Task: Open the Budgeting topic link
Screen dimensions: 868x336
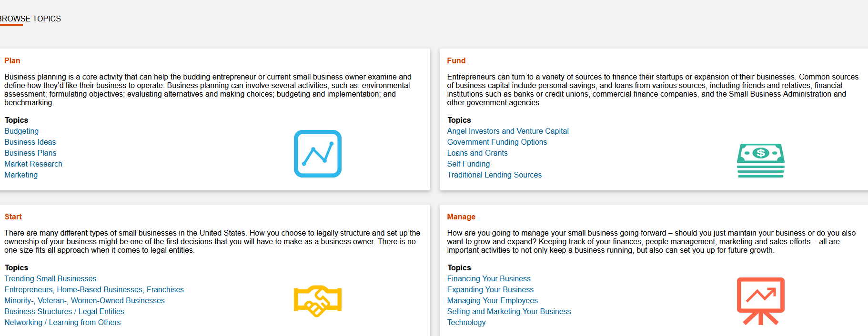Action: click(21, 131)
